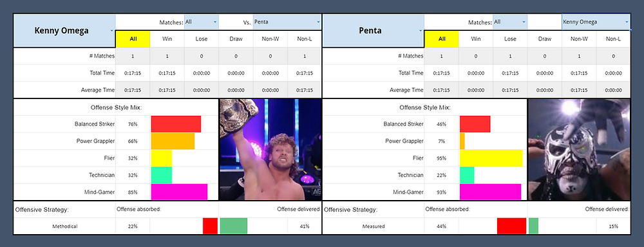644x247 pixels.
Task: Click Kenny Omega's red Balanced Striker bar
Action: coord(176,124)
